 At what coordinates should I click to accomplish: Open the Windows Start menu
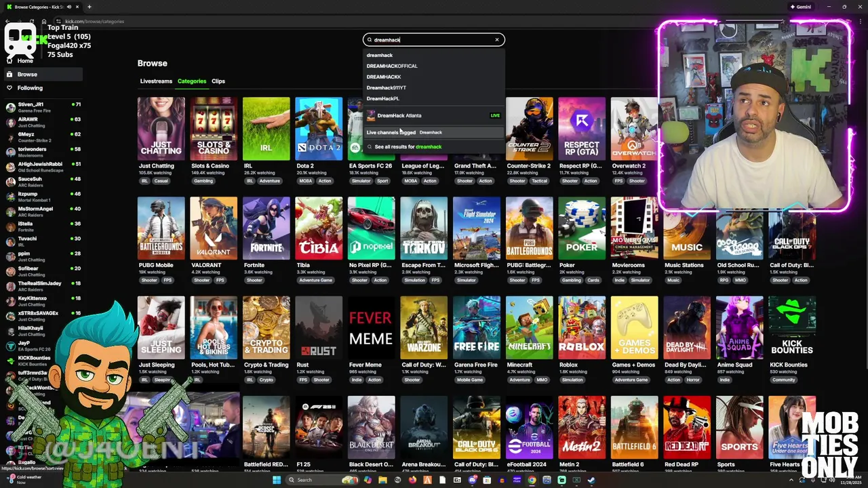pos(277,480)
